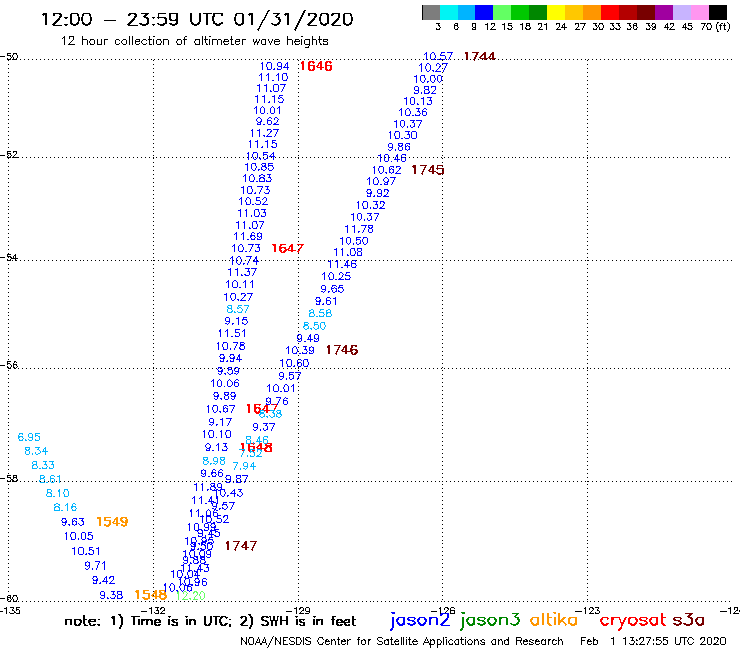Click the wave height value '9.38'

pos(111,595)
